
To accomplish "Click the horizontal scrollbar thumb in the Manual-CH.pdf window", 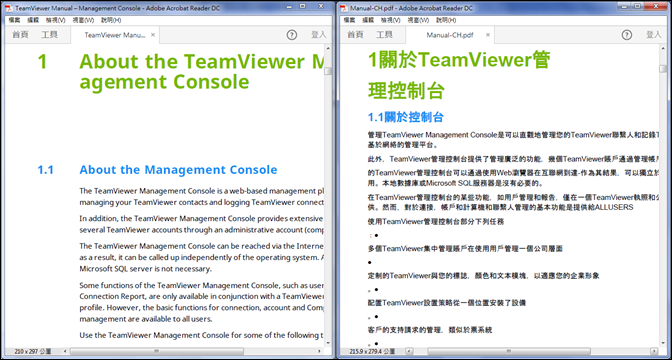I will point(509,351).
